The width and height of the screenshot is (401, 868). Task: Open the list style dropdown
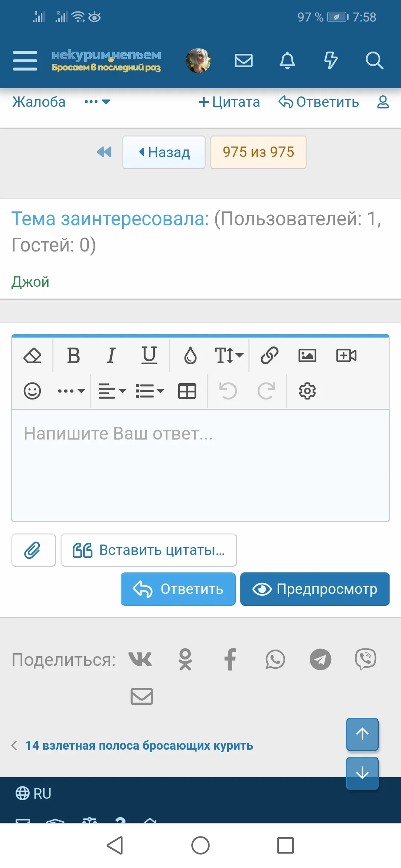pos(149,390)
